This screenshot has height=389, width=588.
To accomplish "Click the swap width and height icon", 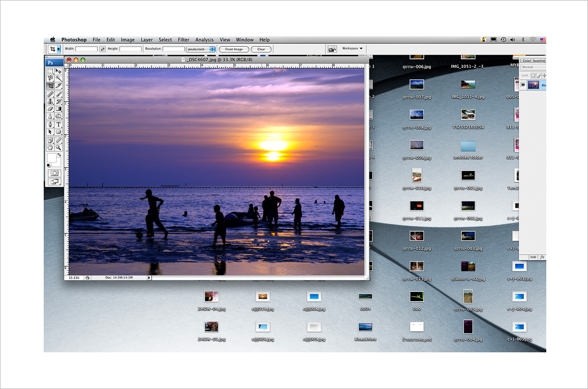I will (x=103, y=49).
